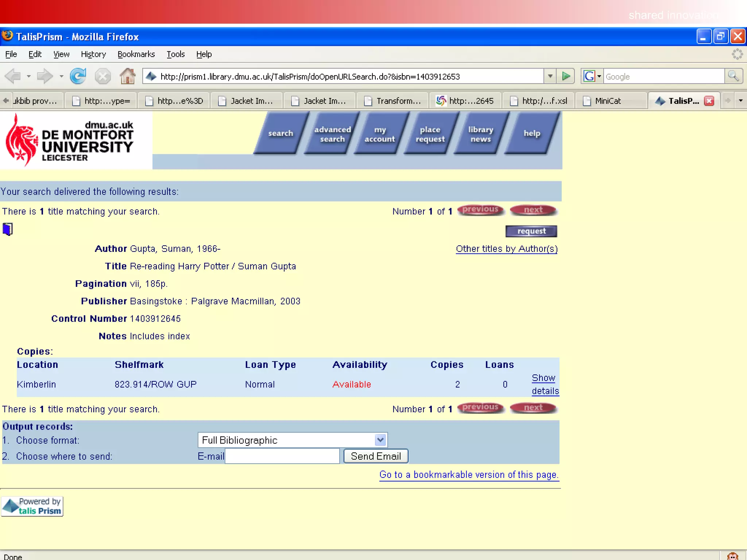Open the list all tabs dropdown
The width and height of the screenshot is (747, 560).
[740, 101]
